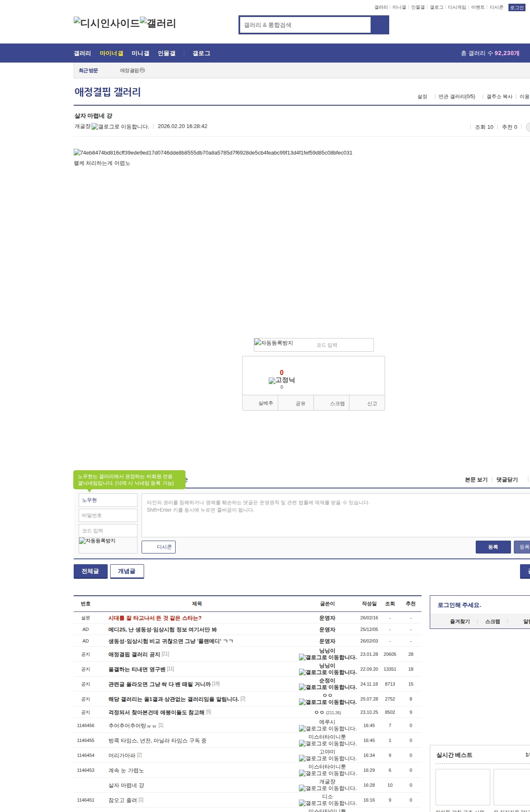Open the 디시콘 picker in comment form
Image resolution: width=530 pixels, height=812 pixels.
(159, 547)
